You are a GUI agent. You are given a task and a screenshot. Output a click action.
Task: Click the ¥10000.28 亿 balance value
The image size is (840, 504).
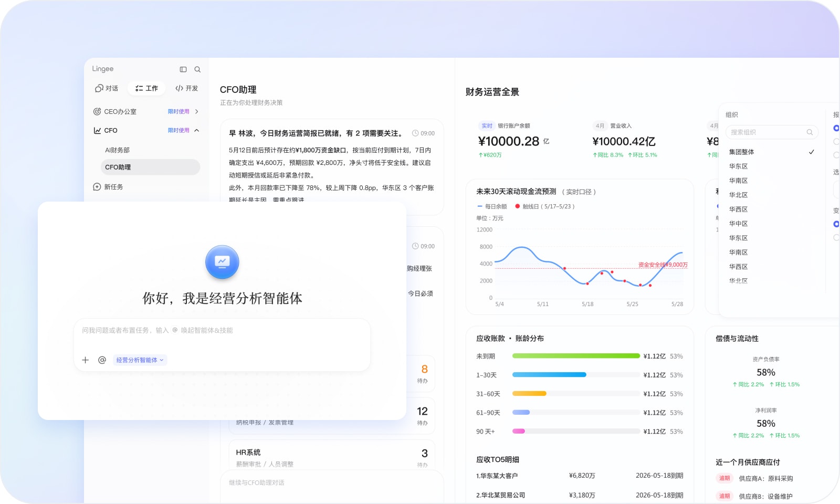(513, 141)
